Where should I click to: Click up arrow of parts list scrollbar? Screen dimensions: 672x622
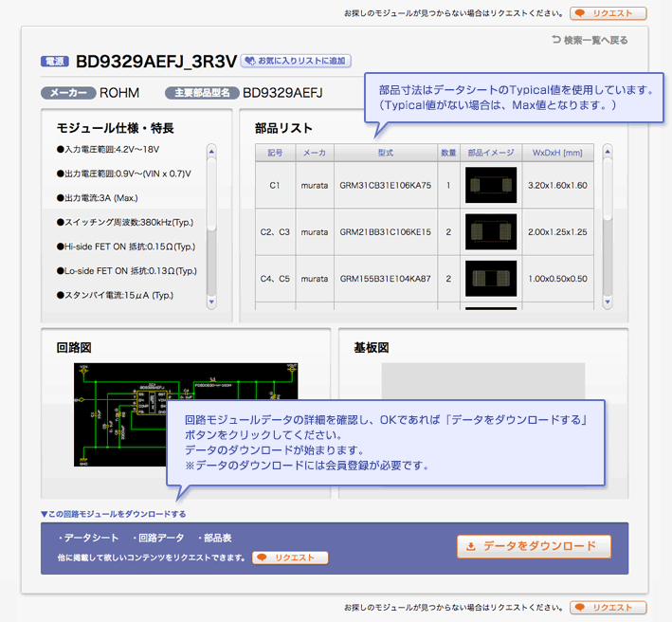click(x=608, y=152)
